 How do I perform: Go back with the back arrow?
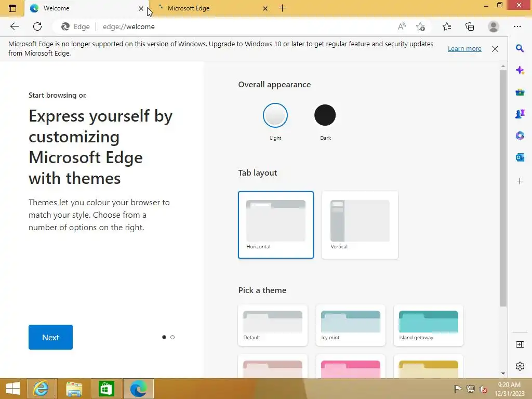(x=14, y=26)
